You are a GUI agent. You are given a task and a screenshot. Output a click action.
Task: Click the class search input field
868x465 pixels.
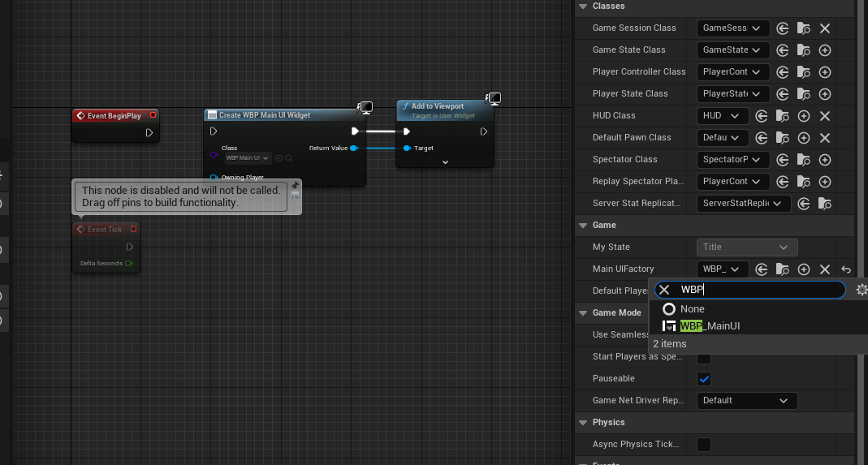pyautogui.click(x=750, y=290)
